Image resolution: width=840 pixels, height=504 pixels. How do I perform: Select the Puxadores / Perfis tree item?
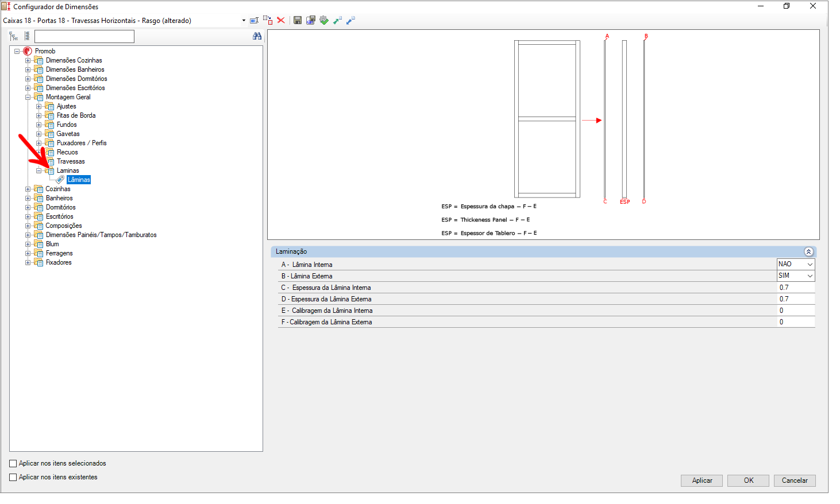point(82,143)
